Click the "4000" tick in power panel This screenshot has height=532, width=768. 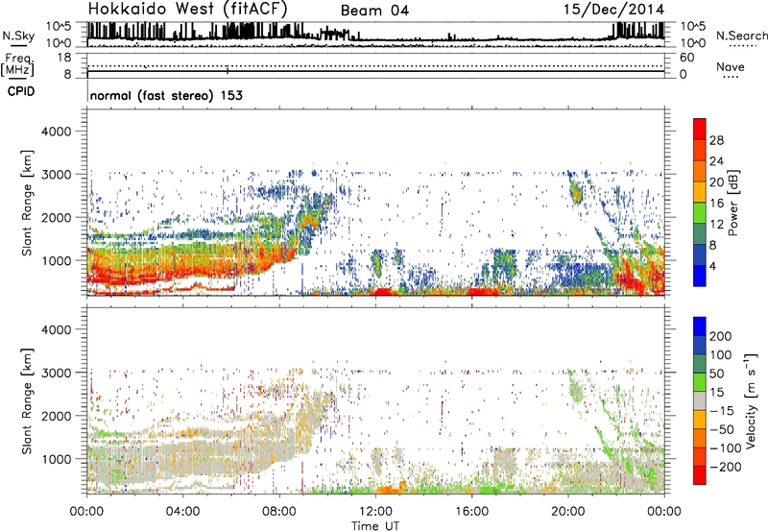coord(57,132)
